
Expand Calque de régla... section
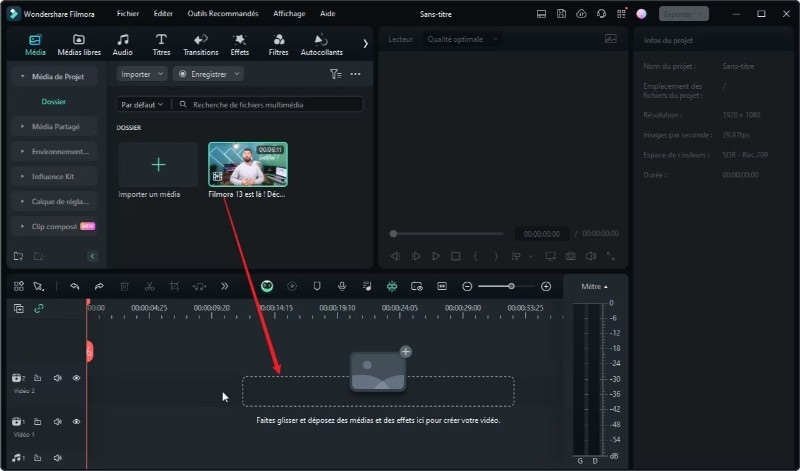pyautogui.click(x=54, y=202)
